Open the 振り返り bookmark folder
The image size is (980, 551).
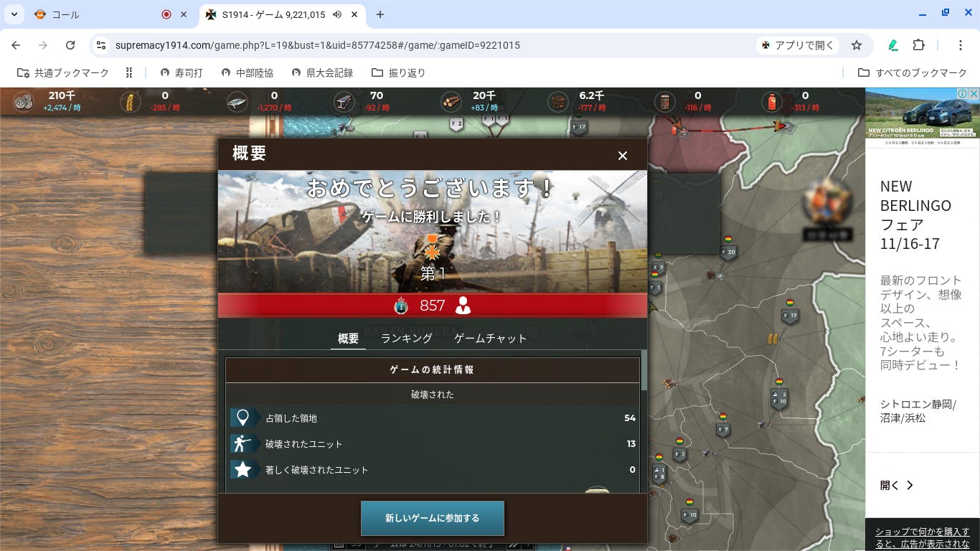pyautogui.click(x=398, y=72)
